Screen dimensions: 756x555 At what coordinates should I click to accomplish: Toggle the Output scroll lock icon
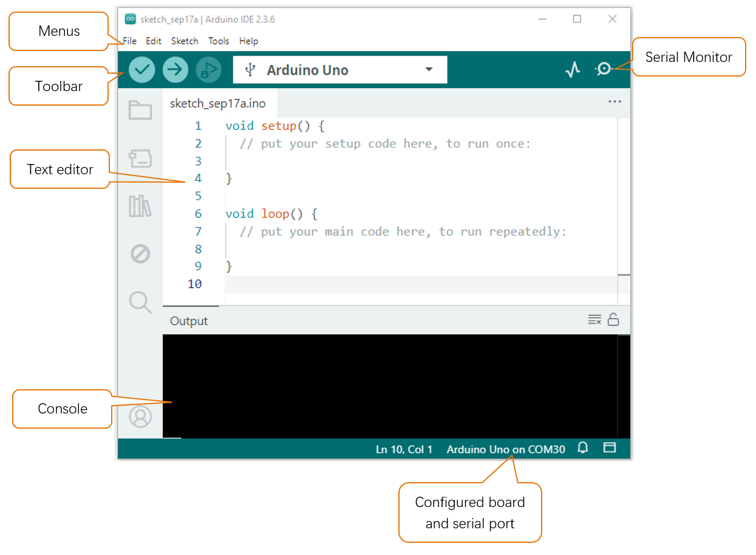tap(613, 319)
